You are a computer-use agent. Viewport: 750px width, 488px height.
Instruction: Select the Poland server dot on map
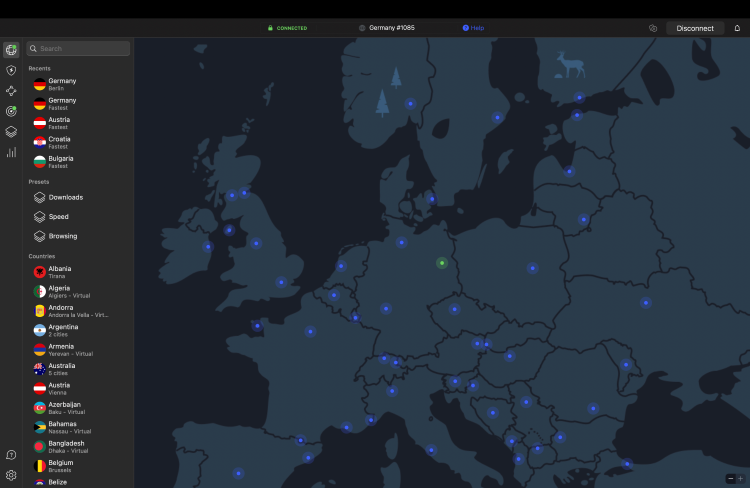532,268
